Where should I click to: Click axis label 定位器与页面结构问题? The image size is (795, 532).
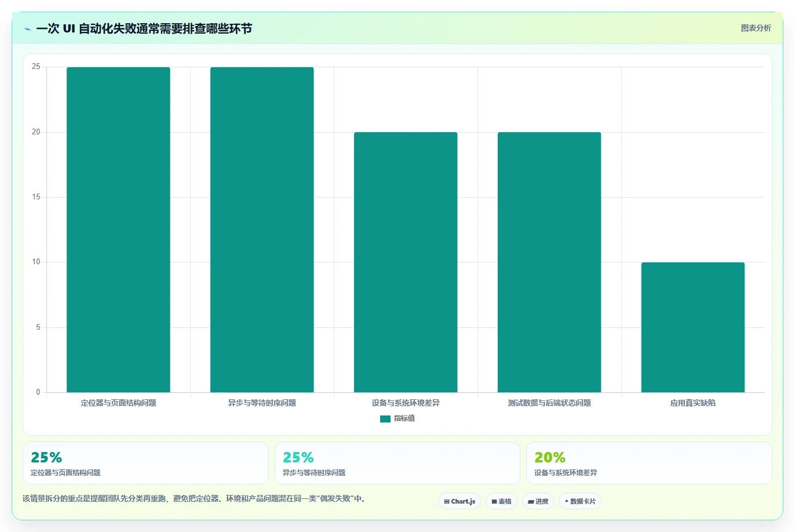tap(118, 403)
